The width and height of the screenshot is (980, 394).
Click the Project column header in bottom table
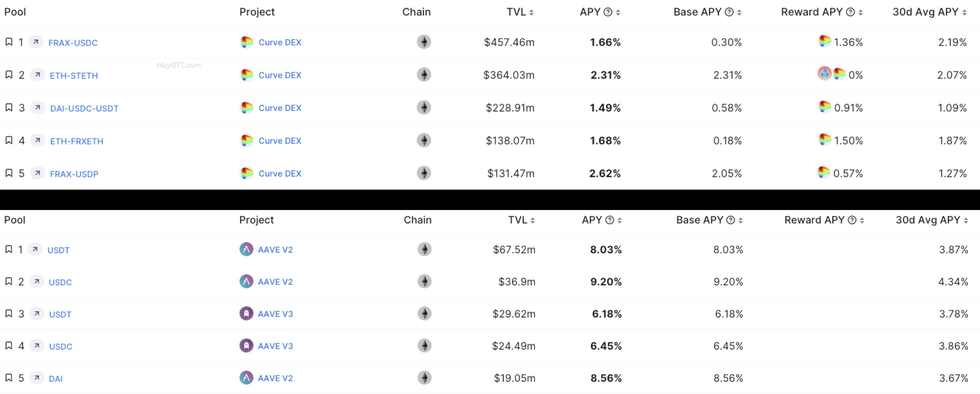click(x=256, y=220)
